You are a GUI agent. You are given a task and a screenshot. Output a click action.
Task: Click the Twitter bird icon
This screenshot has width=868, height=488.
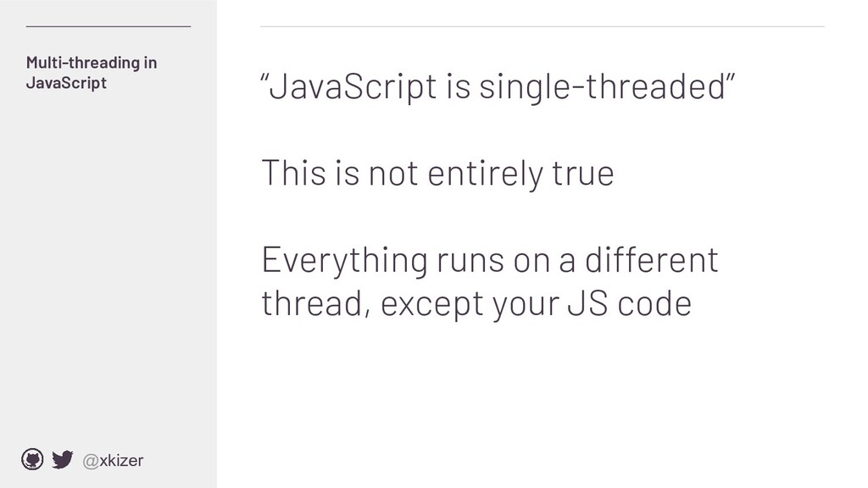coord(63,460)
